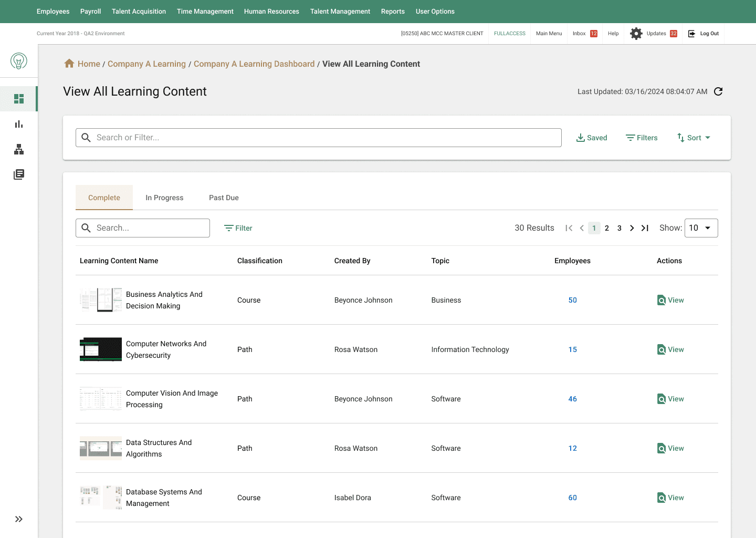The height and width of the screenshot is (538, 756).
Task: Open the 12 employees link for Data Structures
Action: click(573, 448)
